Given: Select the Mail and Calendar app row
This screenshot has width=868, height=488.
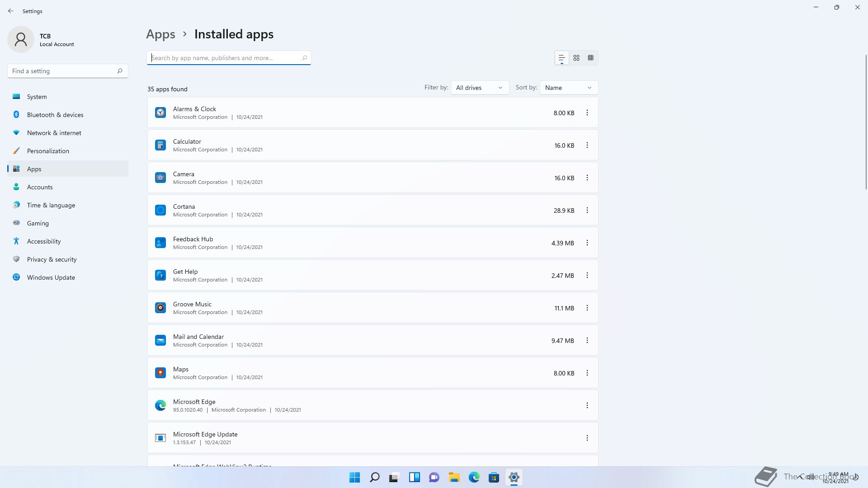Looking at the screenshot, I should click(x=373, y=340).
